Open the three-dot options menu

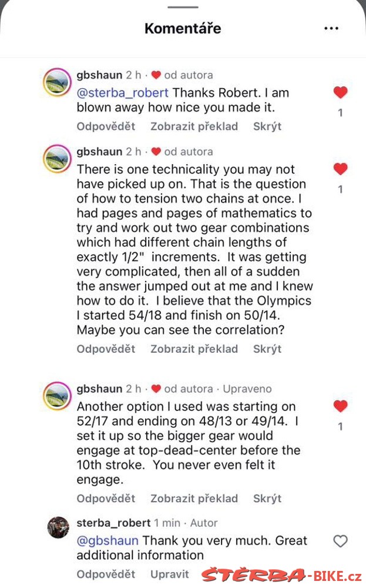331,28
